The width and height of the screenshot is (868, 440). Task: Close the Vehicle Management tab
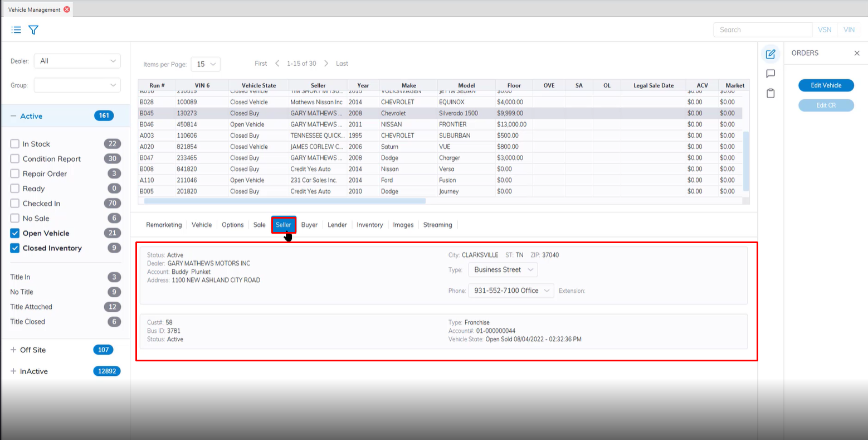point(67,9)
